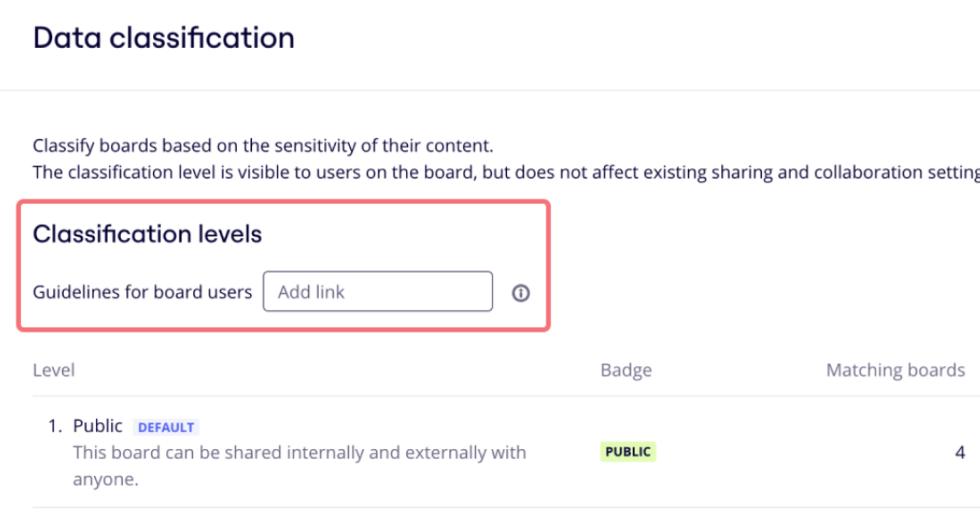This screenshot has width=980, height=520.
Task: Click the green PUBLIC badge
Action: click(x=627, y=452)
